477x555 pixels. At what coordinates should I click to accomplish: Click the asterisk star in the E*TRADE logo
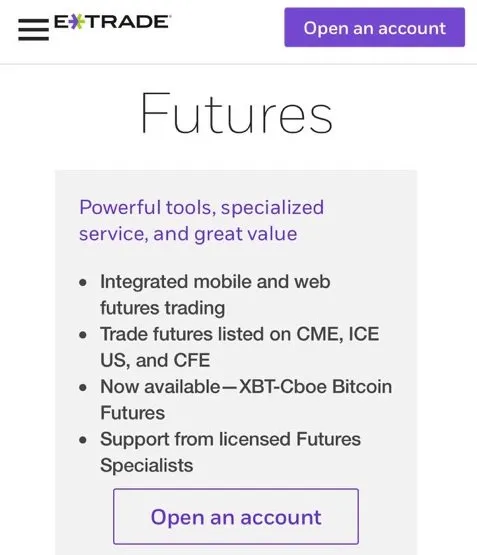[76, 22]
